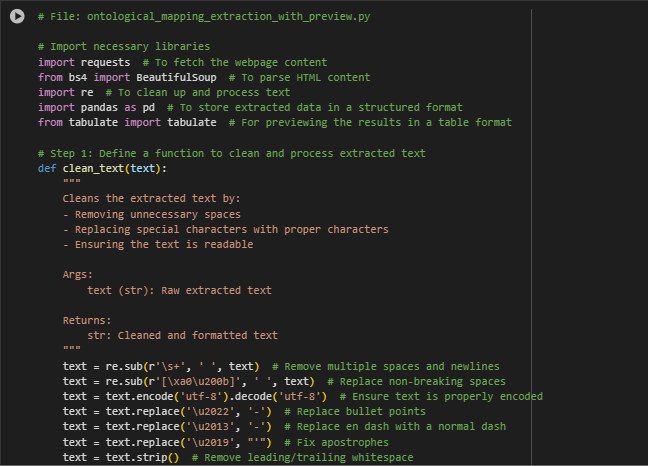Image resolution: width=648 pixels, height=466 pixels.
Task: Select the 'pandas as pd' import line
Action: click(x=96, y=107)
